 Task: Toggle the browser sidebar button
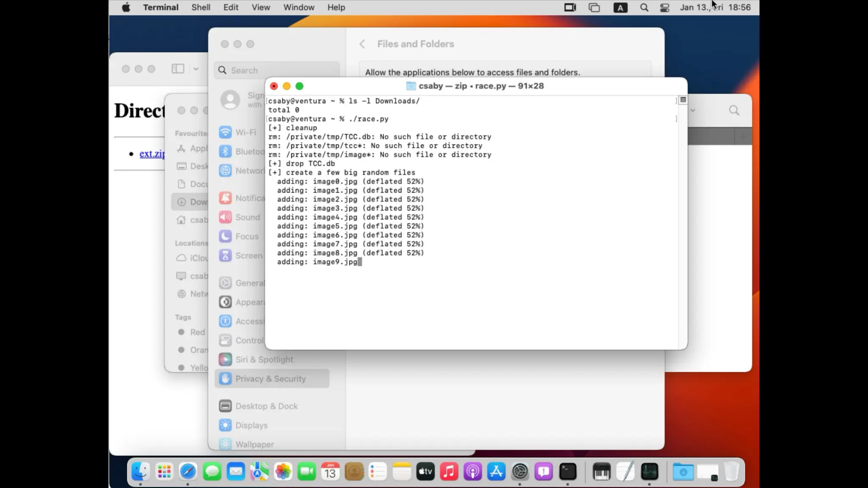tap(178, 69)
